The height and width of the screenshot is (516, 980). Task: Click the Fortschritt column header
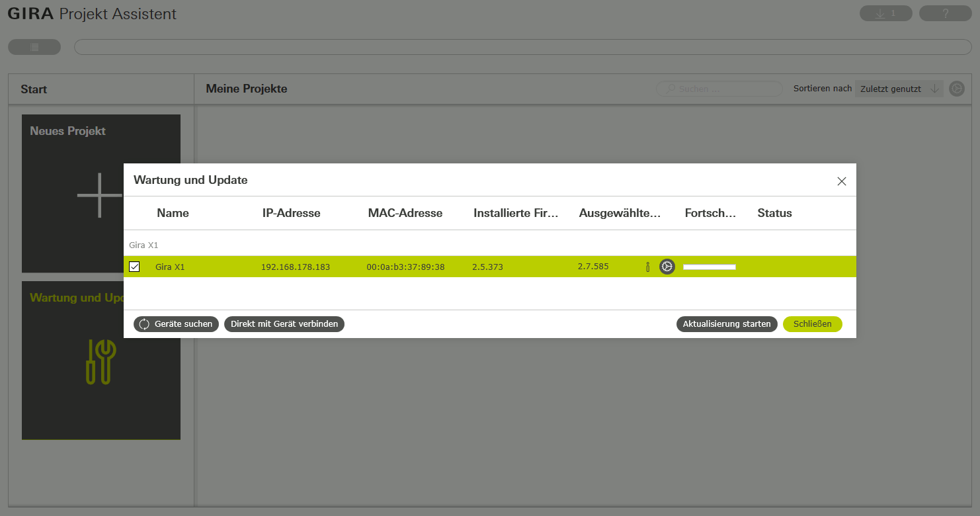point(710,213)
